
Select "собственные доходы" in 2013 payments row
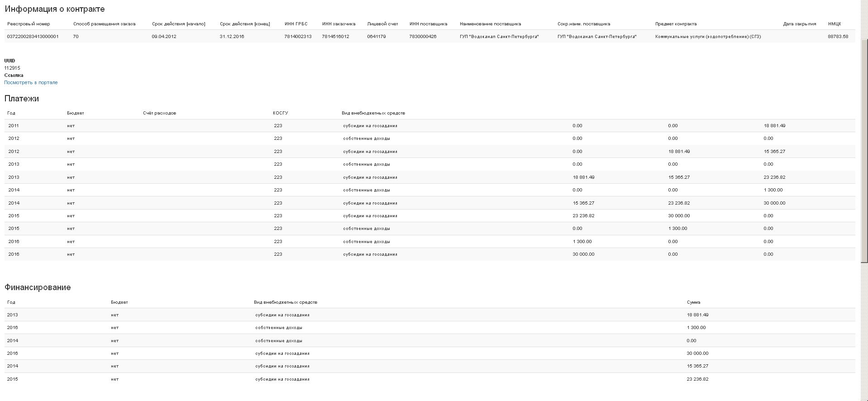(367, 164)
